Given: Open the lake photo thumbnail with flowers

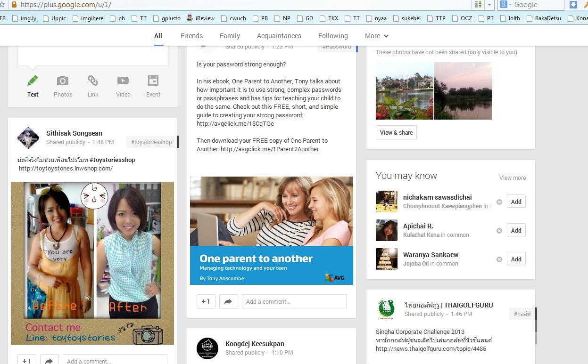Looking at the screenshot, I should tap(404, 91).
